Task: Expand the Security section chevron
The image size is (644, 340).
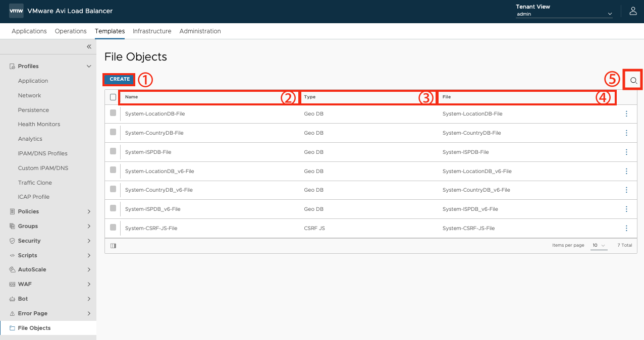Action: point(89,241)
